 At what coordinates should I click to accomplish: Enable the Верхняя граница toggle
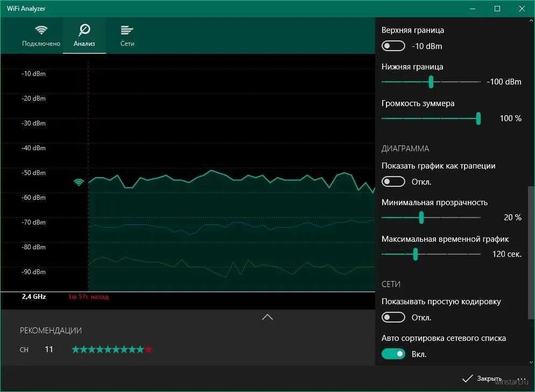coord(393,46)
